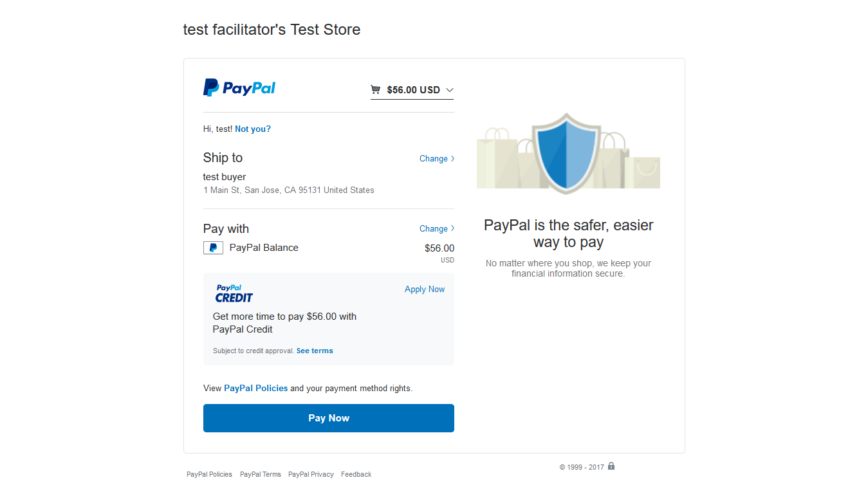Open the Feedback link
This screenshot has height=487, width=868.
(356, 474)
